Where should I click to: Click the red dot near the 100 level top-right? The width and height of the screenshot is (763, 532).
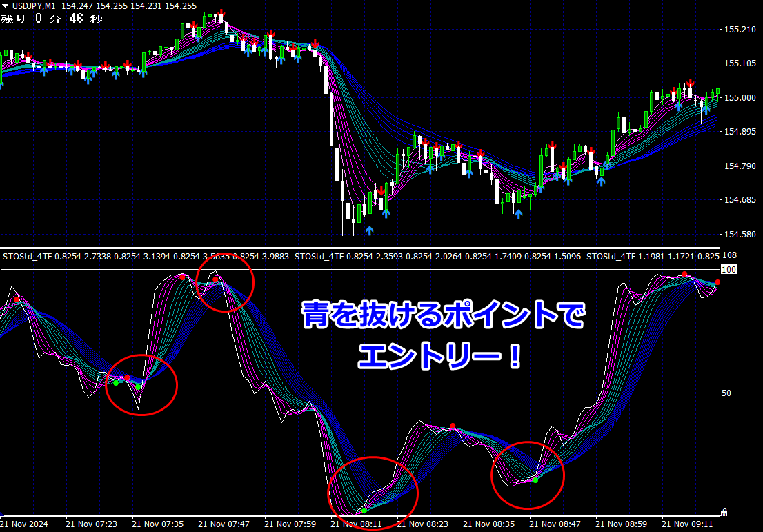click(684, 275)
